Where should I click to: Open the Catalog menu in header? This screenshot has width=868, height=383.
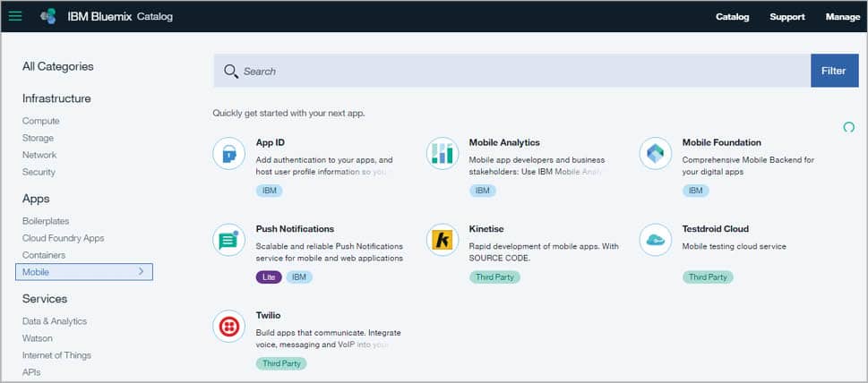click(x=732, y=17)
